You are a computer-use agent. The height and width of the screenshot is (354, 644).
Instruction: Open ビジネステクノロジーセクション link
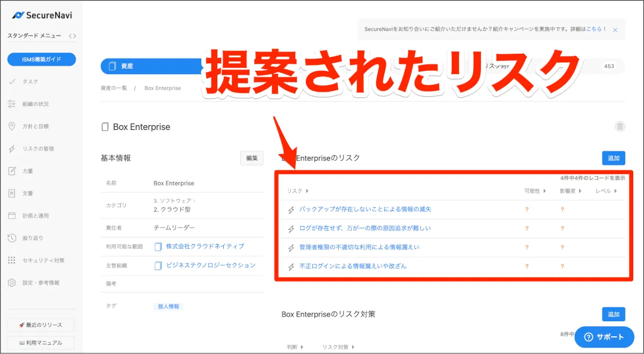211,265
